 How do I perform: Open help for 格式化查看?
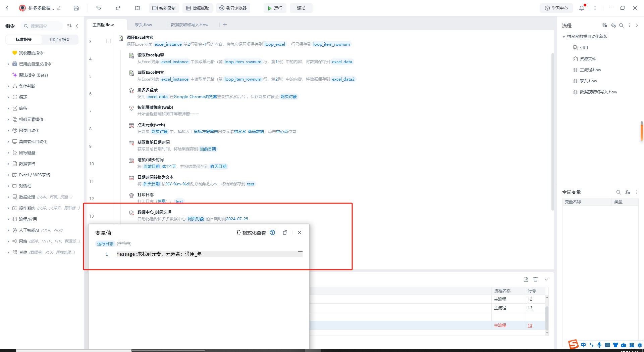point(272,232)
